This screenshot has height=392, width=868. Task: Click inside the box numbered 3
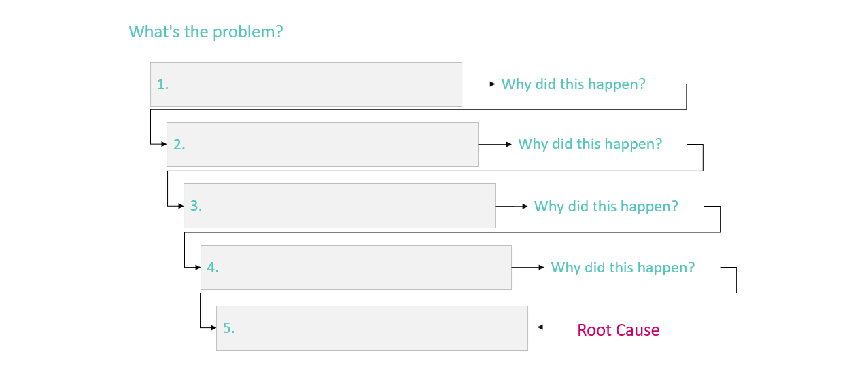[339, 206]
